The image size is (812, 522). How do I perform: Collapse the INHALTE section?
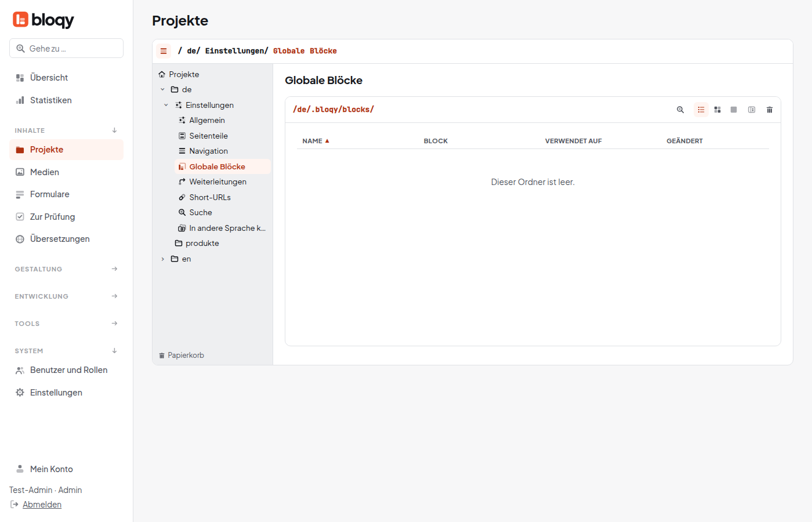coord(66,130)
